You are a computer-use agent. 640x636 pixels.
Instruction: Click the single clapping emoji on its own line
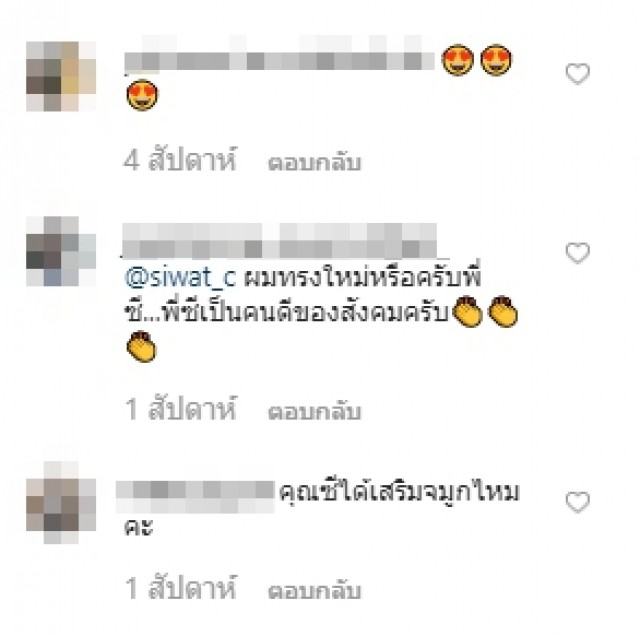141,347
